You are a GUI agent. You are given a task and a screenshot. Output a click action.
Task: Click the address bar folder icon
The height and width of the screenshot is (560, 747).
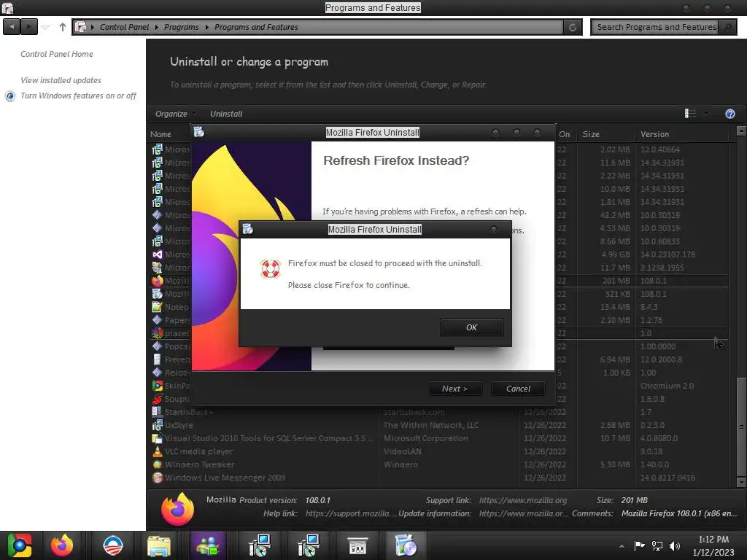tap(81, 27)
